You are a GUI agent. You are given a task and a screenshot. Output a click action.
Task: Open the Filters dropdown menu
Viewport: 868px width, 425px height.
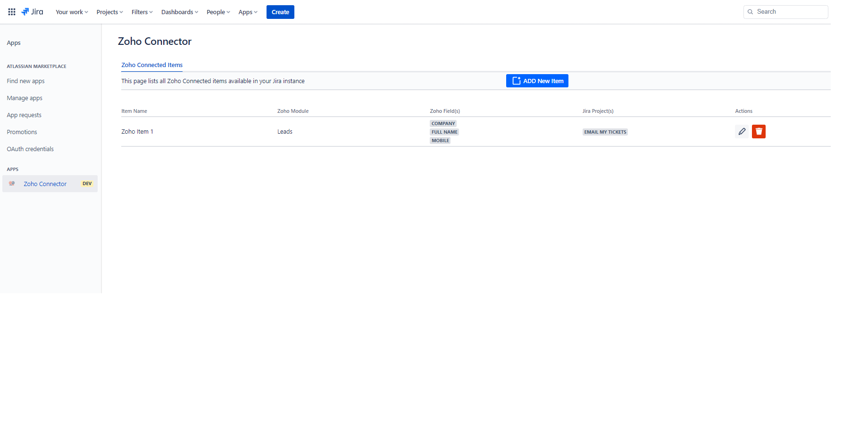click(x=142, y=12)
